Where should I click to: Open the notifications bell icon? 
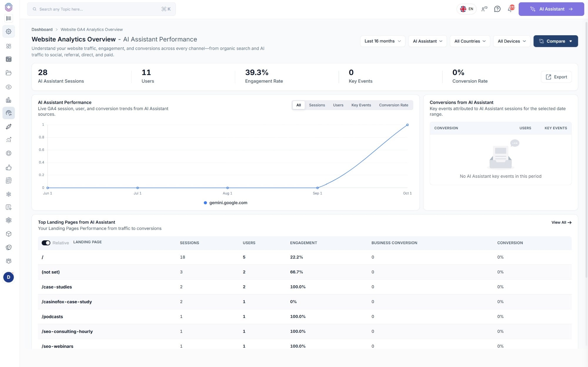[511, 9]
